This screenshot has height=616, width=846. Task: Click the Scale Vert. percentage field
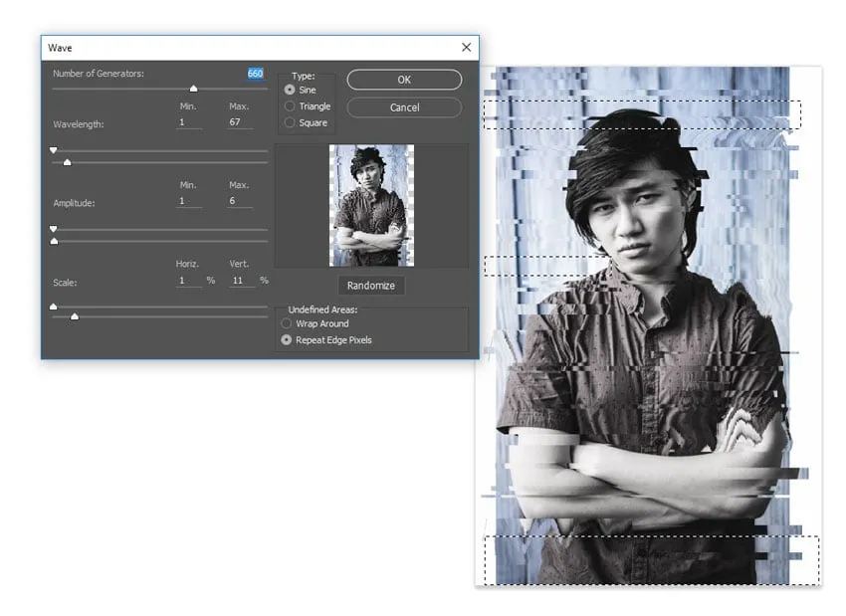pos(241,281)
